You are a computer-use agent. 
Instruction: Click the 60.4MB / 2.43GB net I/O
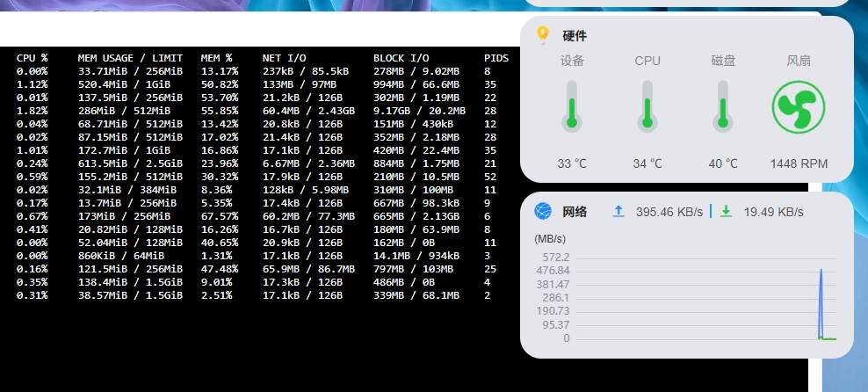click(308, 111)
